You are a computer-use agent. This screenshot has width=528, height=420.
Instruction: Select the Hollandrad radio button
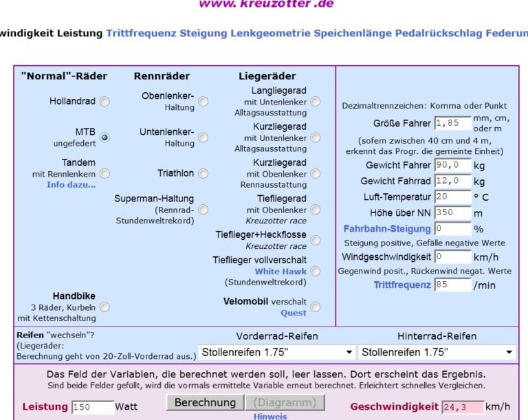(104, 101)
